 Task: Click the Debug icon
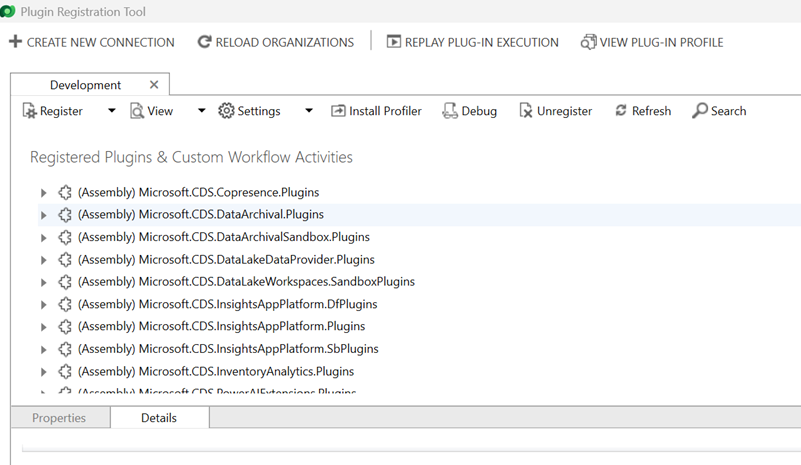(x=450, y=111)
